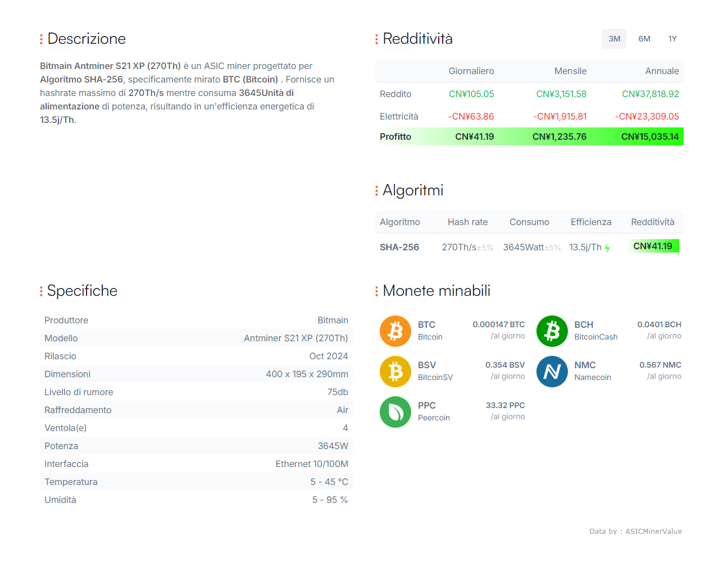The image size is (728, 563).
Task: Click the SHA-256 algorithm name
Action: click(399, 247)
